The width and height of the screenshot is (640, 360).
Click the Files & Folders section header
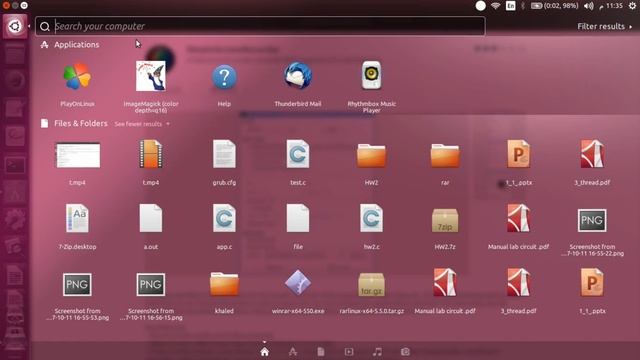tap(74, 123)
